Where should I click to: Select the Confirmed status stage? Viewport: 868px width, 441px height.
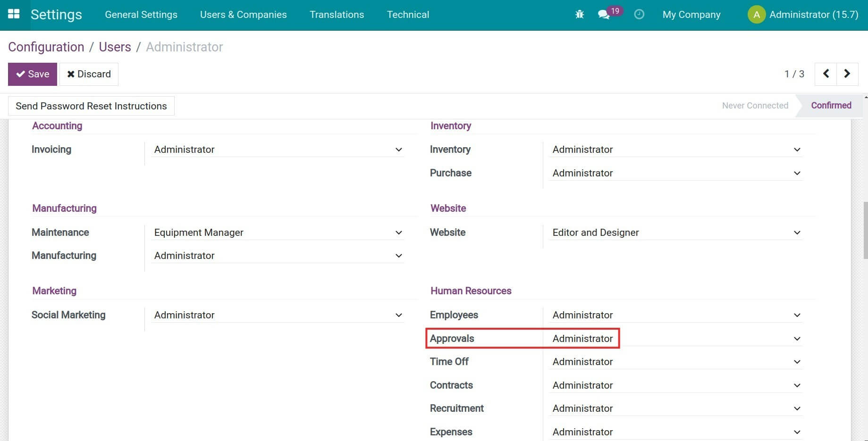pyautogui.click(x=831, y=105)
